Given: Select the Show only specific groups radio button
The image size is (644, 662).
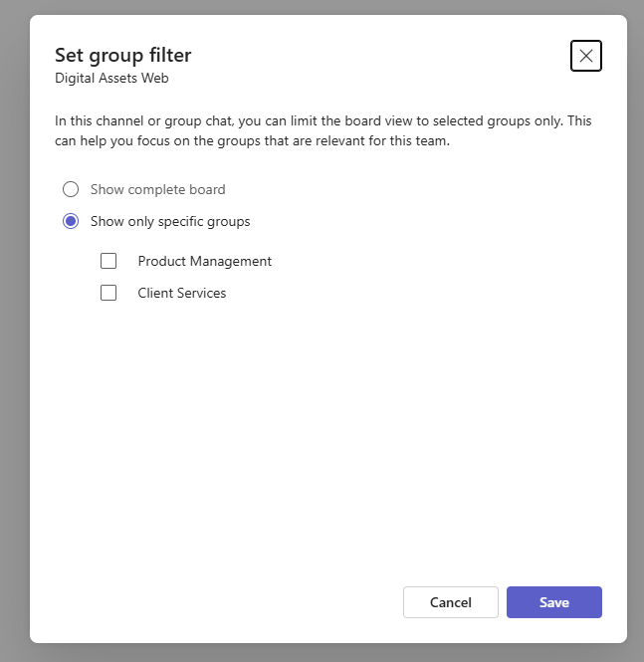Looking at the screenshot, I should tap(71, 221).
